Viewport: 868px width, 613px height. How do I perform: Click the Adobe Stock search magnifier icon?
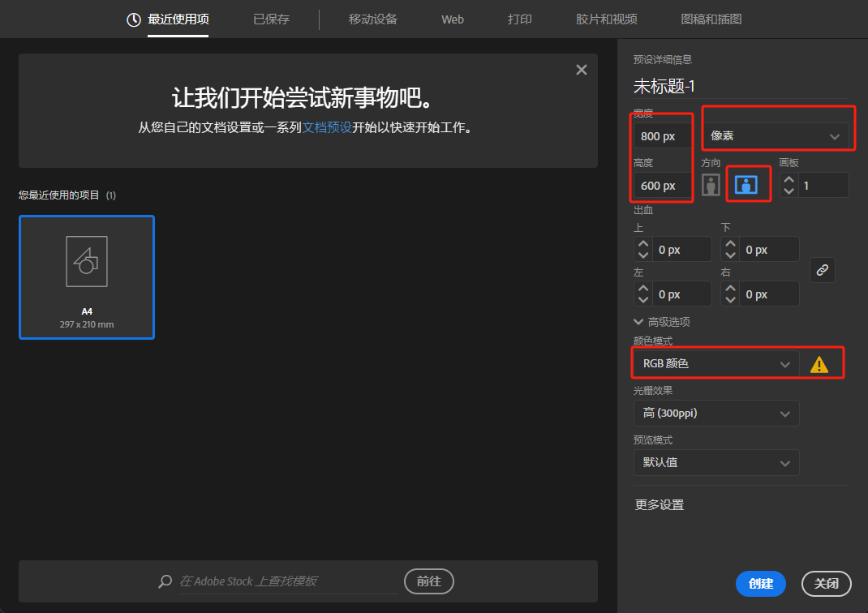pyautogui.click(x=165, y=581)
